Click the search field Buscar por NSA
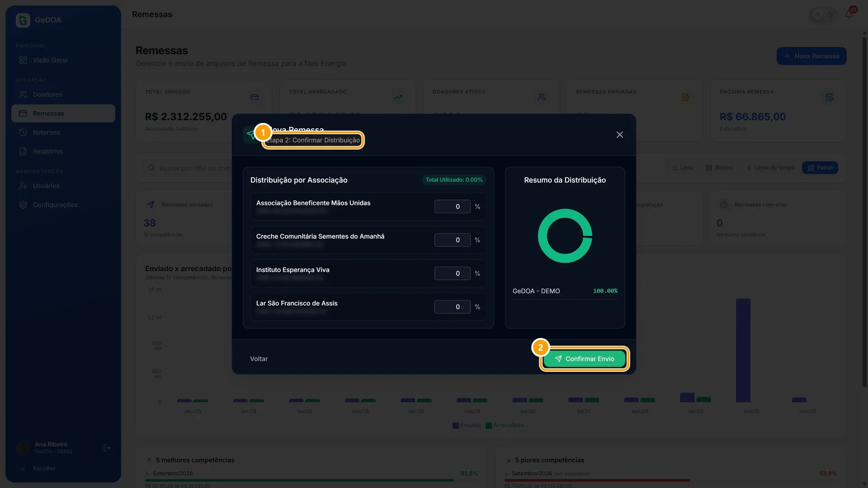This screenshot has width=868, height=488. click(x=188, y=168)
